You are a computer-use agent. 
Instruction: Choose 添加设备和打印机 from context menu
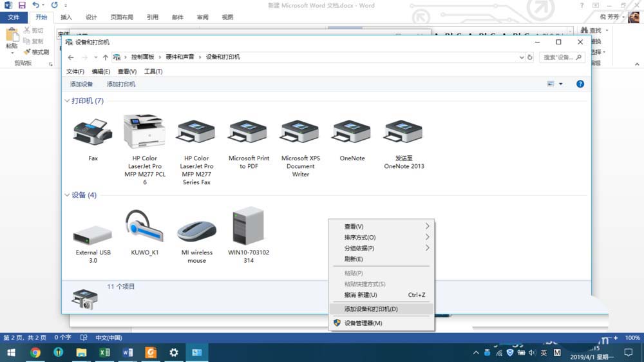pyautogui.click(x=371, y=309)
